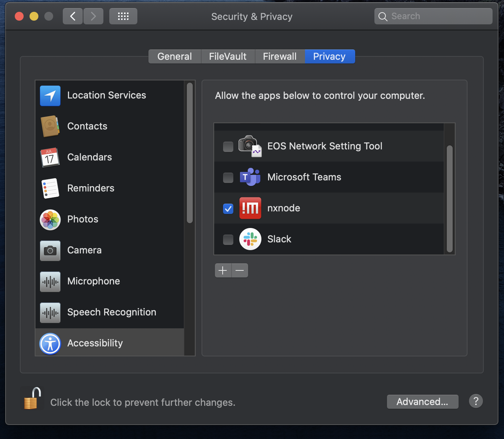Image resolution: width=504 pixels, height=439 pixels.
Task: Select the Accessibility icon in sidebar
Action: click(x=50, y=343)
